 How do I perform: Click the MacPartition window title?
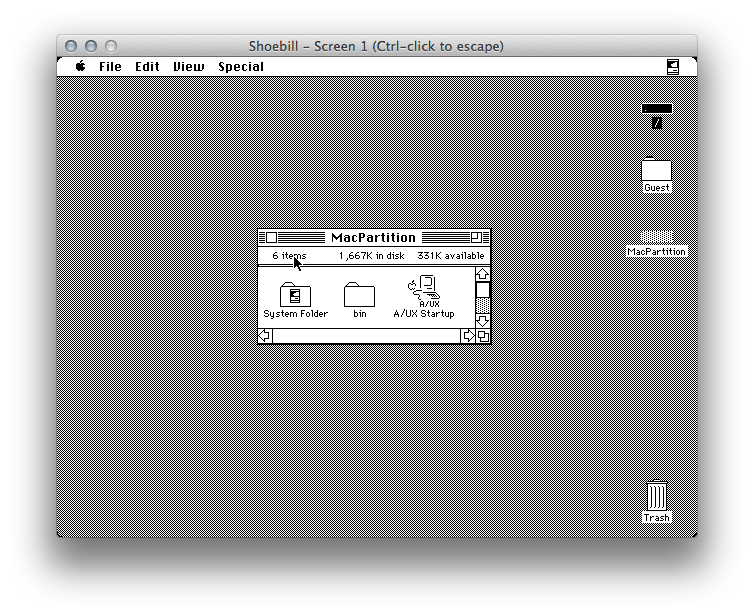click(373, 238)
